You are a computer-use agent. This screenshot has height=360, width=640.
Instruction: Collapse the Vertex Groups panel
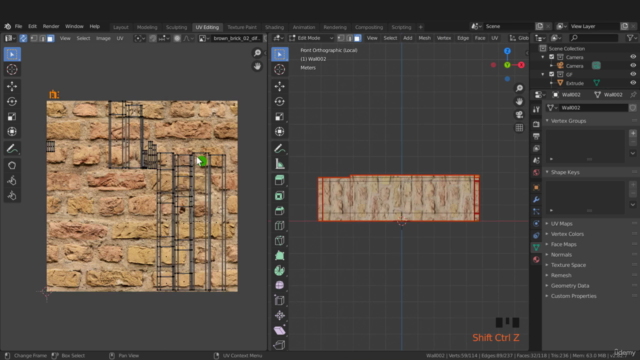[x=547, y=121]
